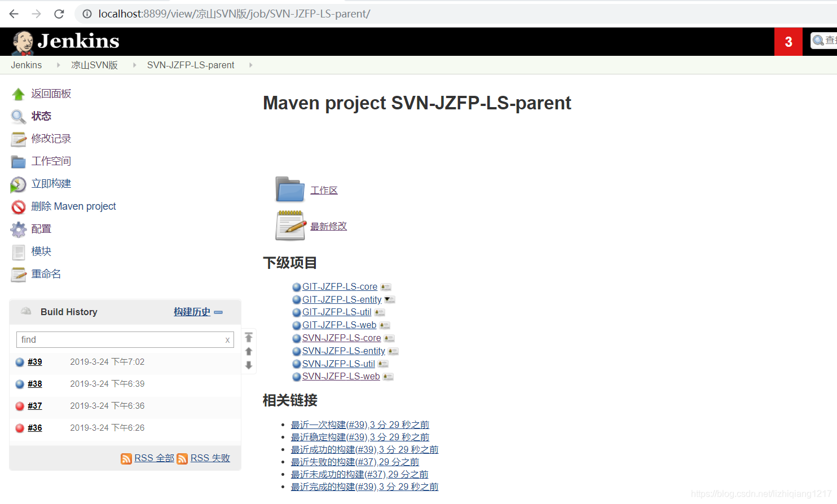Click the notepad 修改记录 icon
The image size is (837, 504).
pos(19,139)
